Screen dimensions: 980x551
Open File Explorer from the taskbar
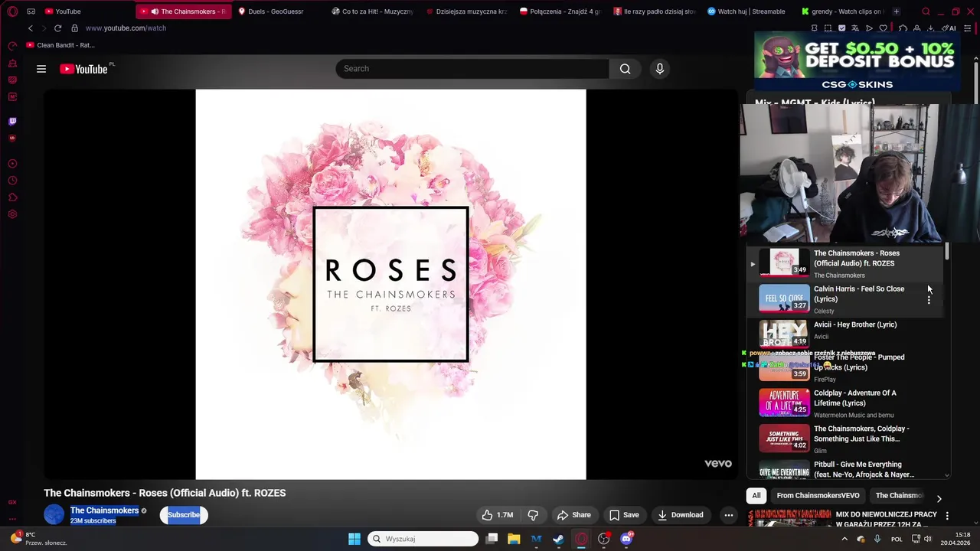[x=514, y=539]
